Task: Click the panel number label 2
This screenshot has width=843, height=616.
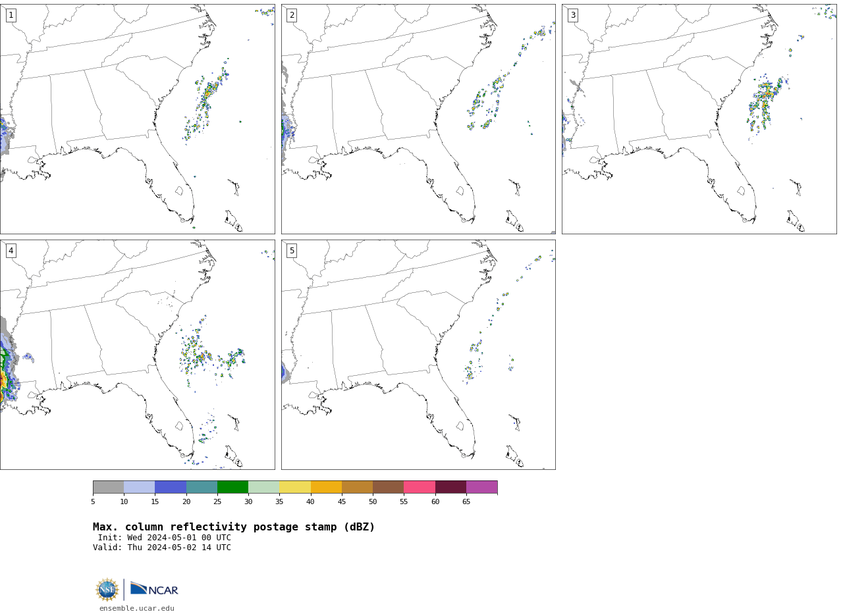Action: [292, 15]
